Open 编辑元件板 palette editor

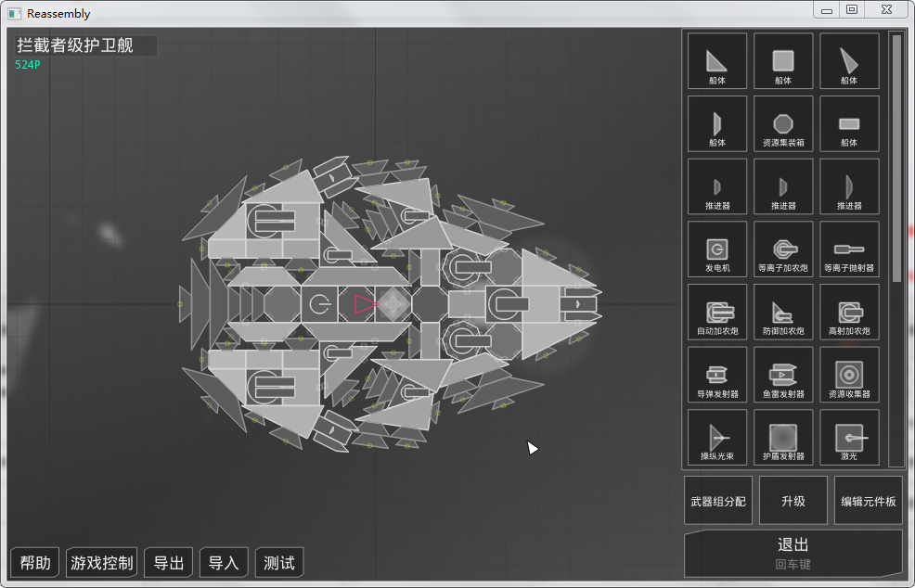pos(869,501)
